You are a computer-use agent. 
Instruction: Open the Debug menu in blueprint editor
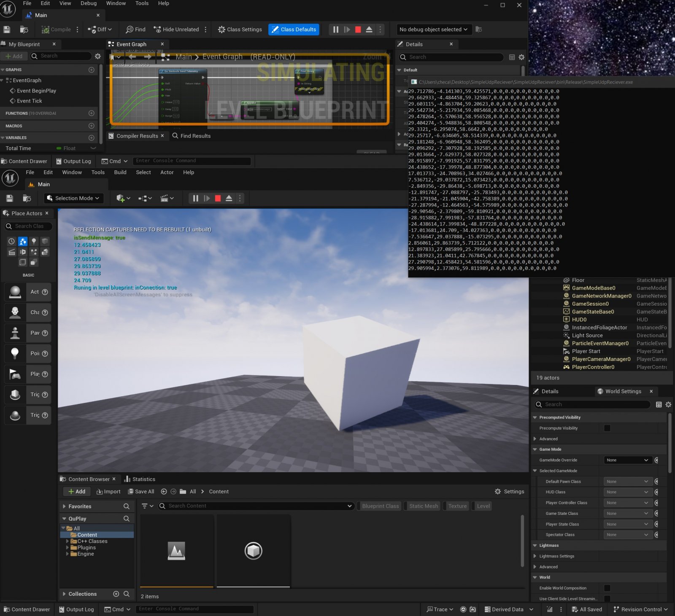tap(89, 3)
